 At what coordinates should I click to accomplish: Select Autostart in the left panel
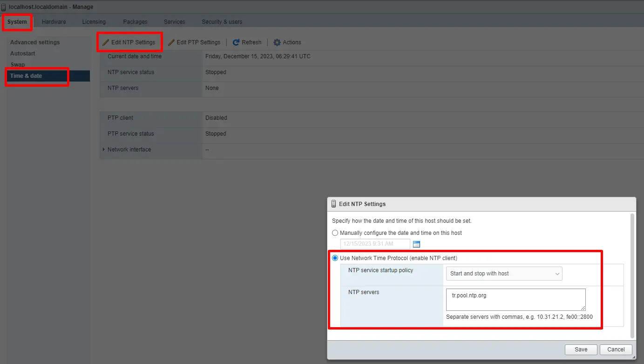[23, 54]
